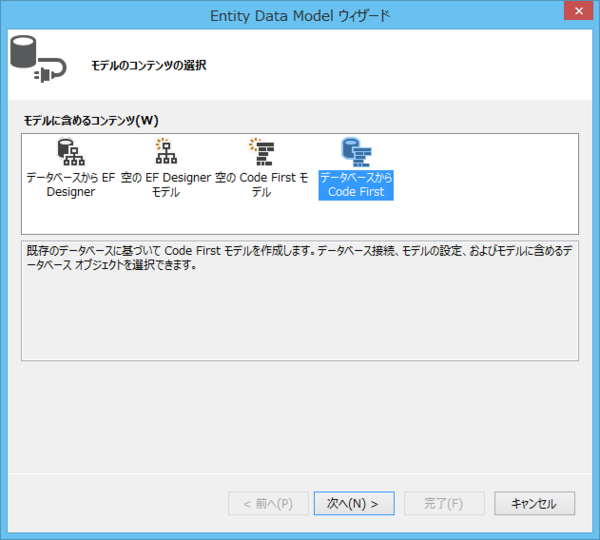This screenshot has width=600, height=540.
Task: Click the database plug wizard header icon
Action: click(38, 59)
